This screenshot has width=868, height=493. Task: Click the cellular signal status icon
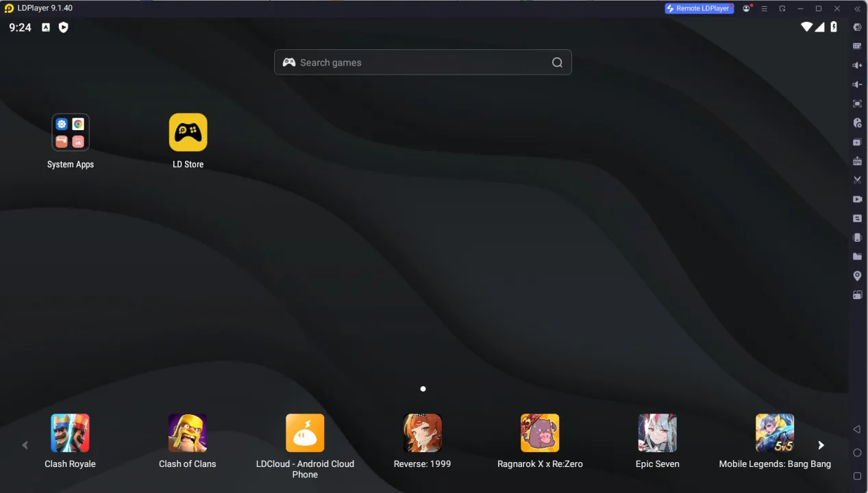(820, 27)
